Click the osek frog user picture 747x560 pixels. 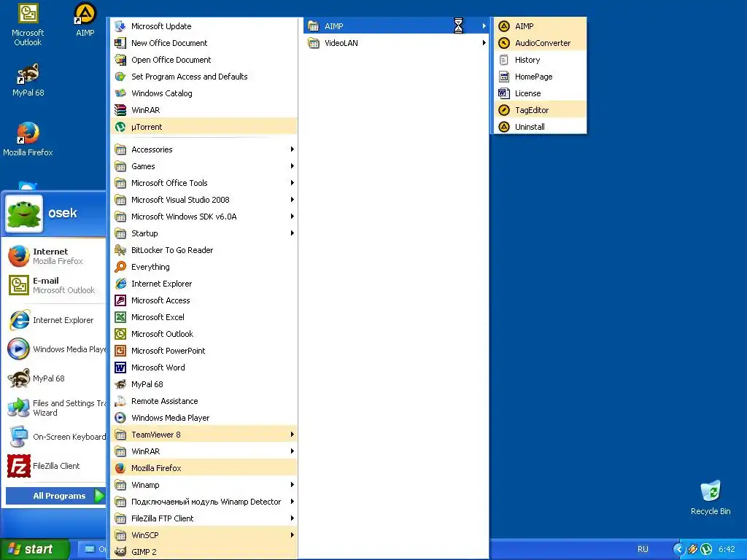point(24,214)
